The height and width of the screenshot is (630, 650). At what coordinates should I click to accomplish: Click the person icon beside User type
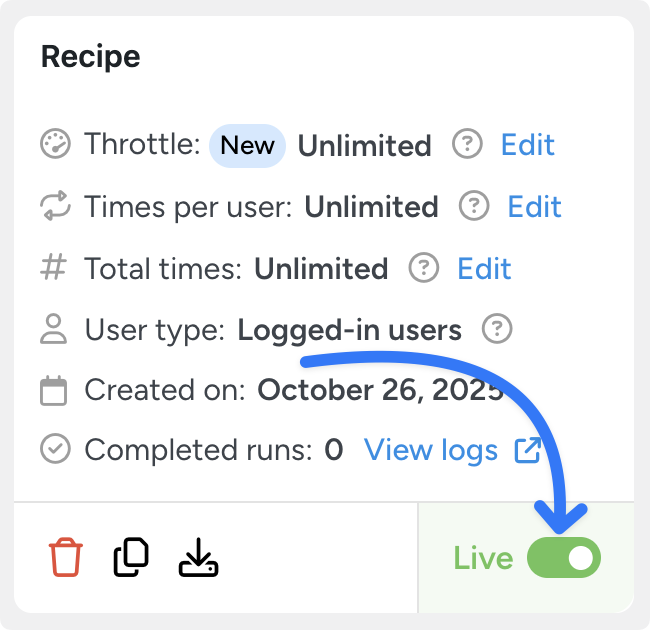coord(55,329)
